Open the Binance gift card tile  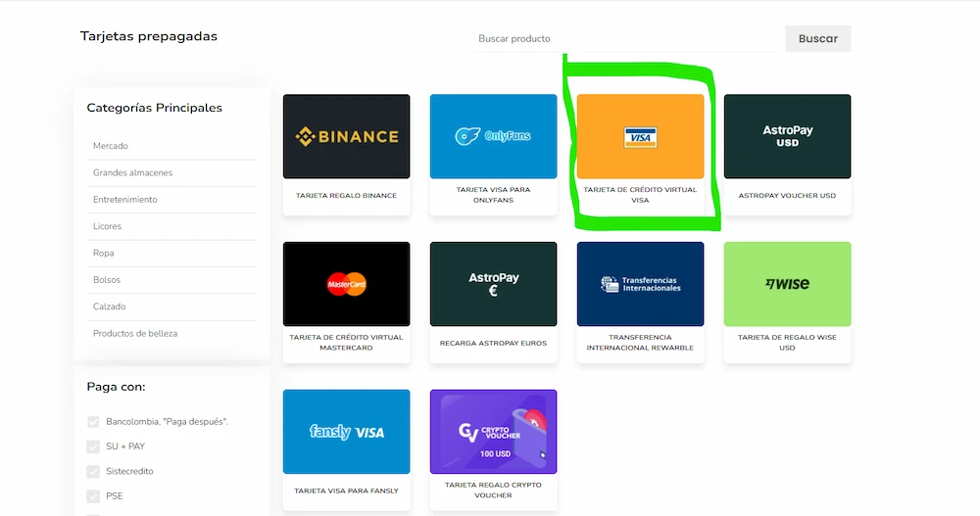tap(346, 136)
